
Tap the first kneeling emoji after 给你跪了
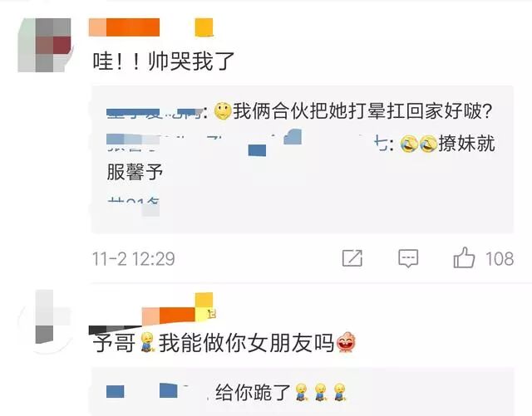coord(301,392)
